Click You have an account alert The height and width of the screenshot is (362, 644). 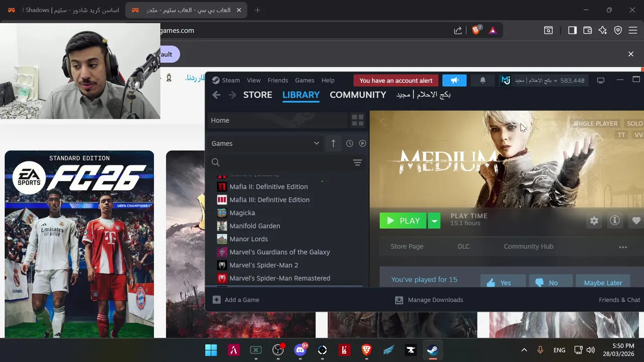pos(396,80)
